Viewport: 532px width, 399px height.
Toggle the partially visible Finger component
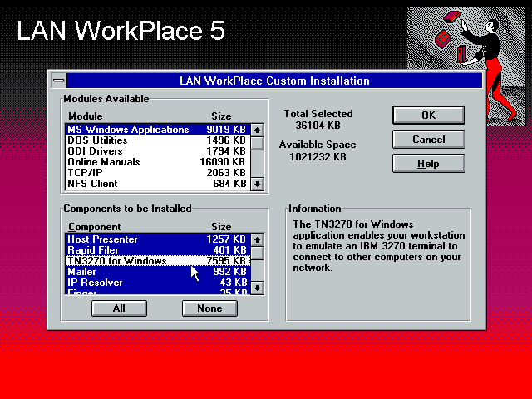coord(157,292)
